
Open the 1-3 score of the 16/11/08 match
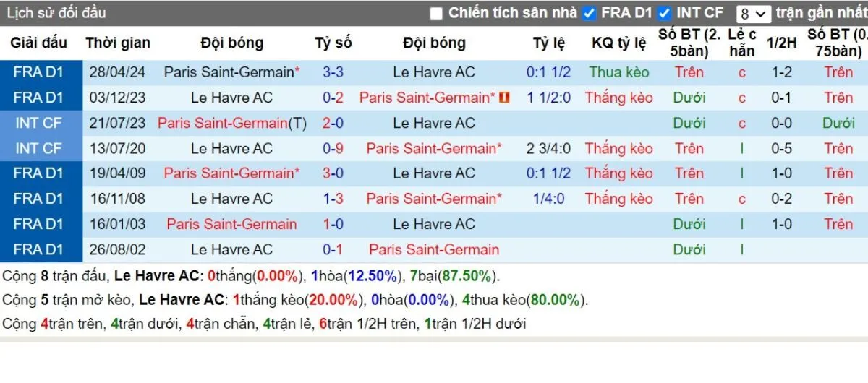(x=333, y=199)
